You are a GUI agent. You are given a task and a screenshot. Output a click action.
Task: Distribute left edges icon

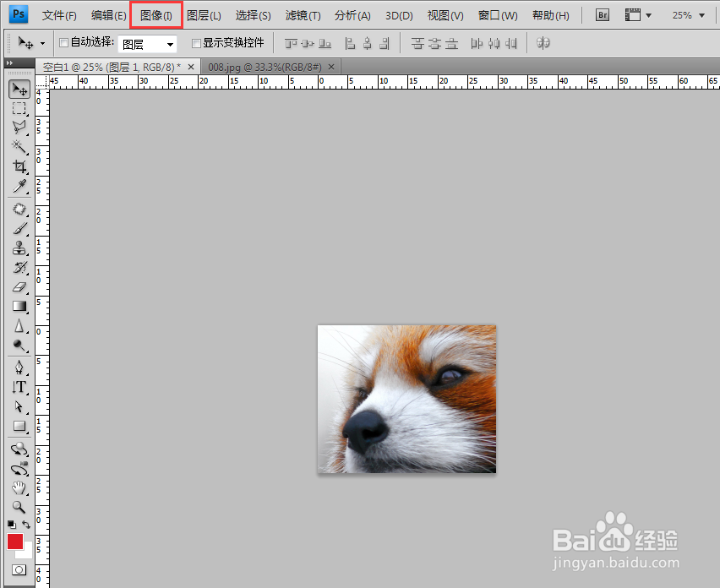(477, 44)
